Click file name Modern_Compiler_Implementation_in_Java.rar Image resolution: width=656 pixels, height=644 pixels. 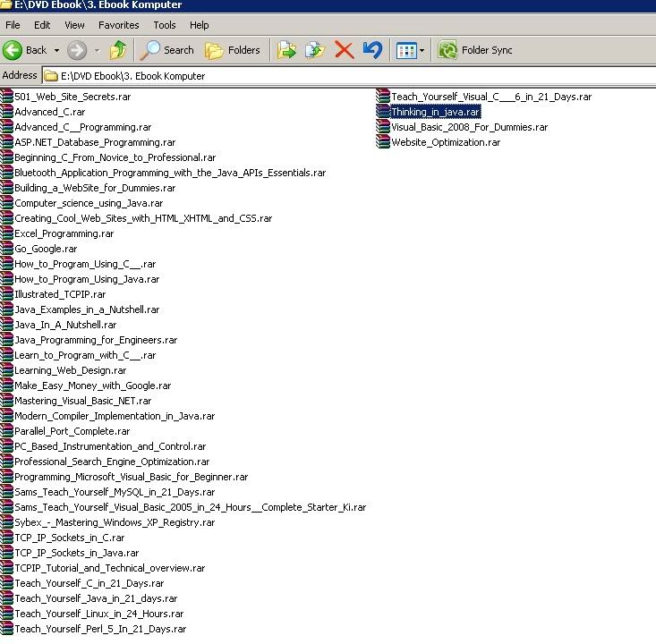point(115,416)
